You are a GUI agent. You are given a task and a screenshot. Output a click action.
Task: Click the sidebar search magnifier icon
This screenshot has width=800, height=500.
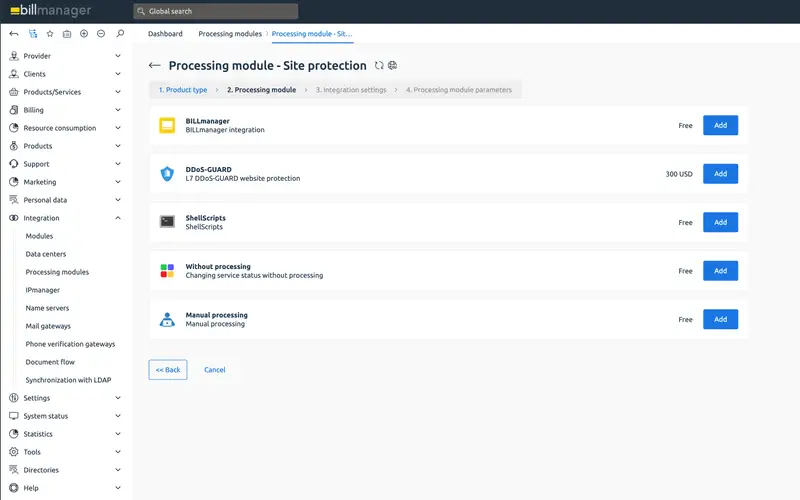click(120, 34)
